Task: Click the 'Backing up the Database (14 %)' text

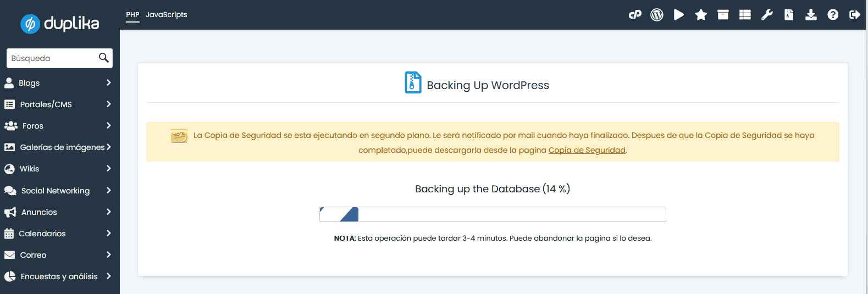Action: click(493, 189)
